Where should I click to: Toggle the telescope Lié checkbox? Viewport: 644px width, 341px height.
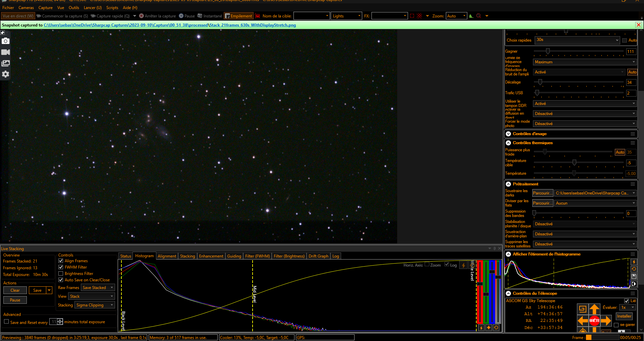pos(627,301)
